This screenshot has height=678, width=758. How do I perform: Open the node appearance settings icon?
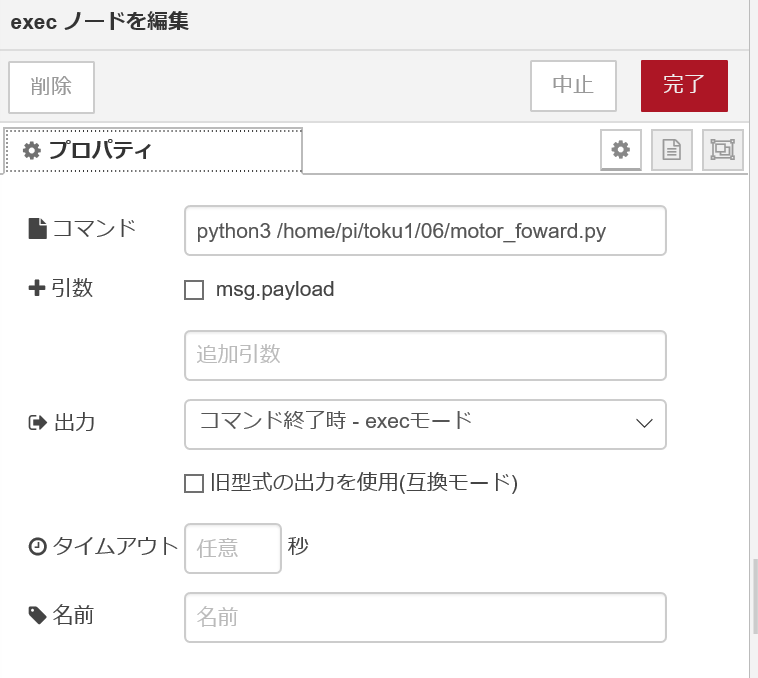722,150
